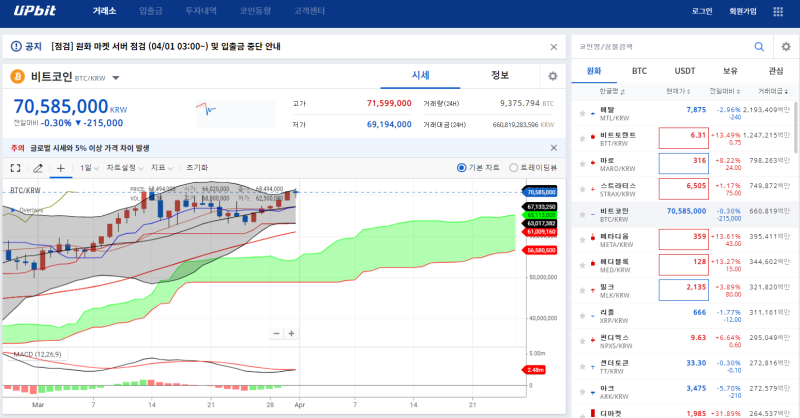Open 거래소 in top navigation
The image size is (800, 418).
point(104,11)
